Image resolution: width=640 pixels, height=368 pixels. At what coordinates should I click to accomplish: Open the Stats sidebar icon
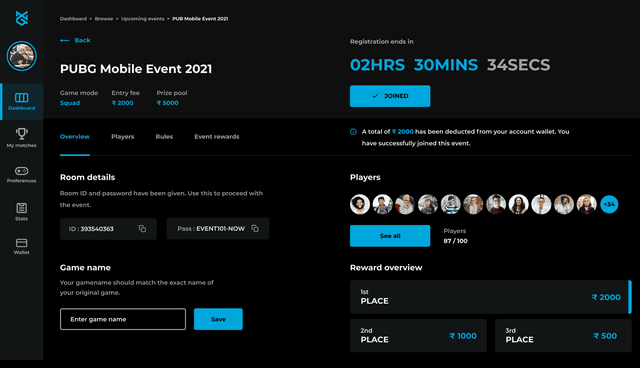tap(22, 208)
